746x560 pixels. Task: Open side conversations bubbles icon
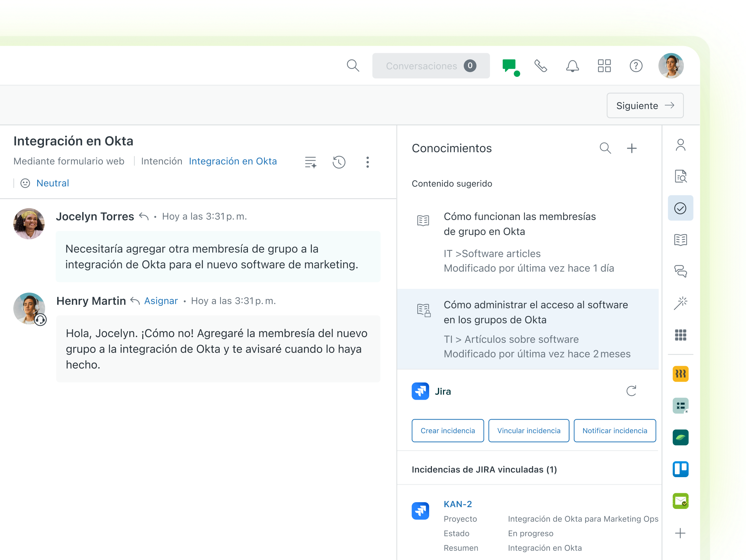pyautogui.click(x=680, y=271)
